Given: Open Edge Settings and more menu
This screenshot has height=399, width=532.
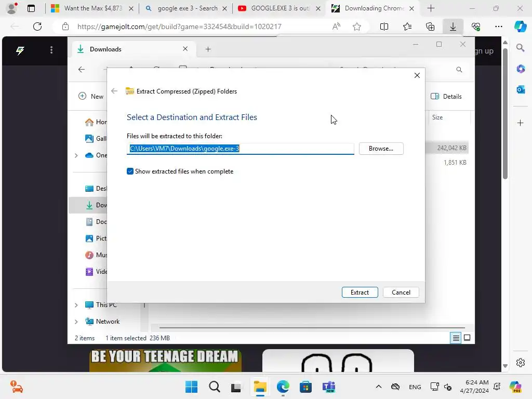Looking at the screenshot, I should [x=498, y=26].
